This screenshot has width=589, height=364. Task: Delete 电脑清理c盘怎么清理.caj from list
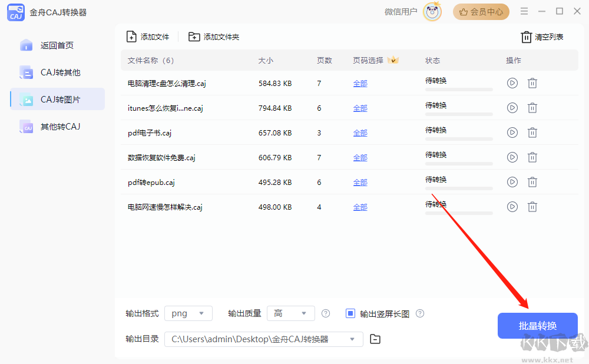pos(532,83)
